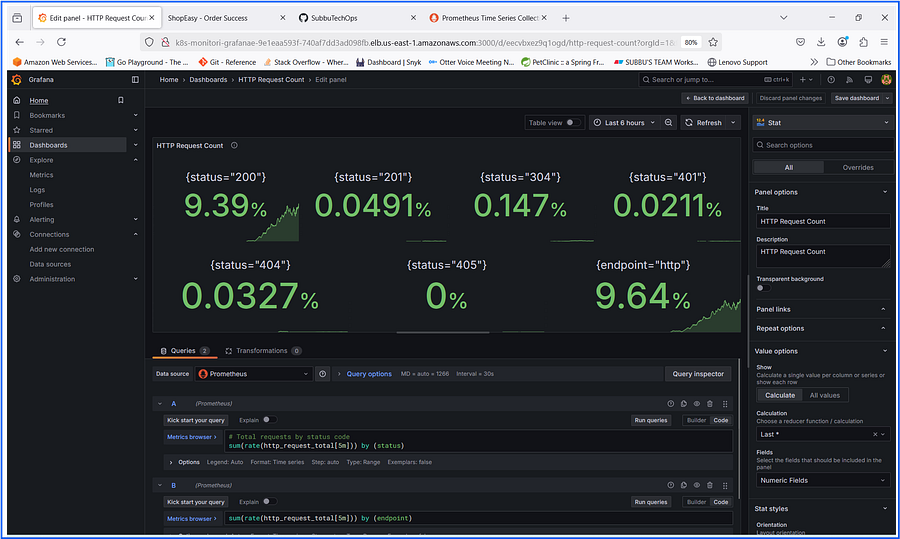Dock the sidebar menu using the panel icon
The width and height of the screenshot is (900, 539).
pyautogui.click(x=135, y=80)
